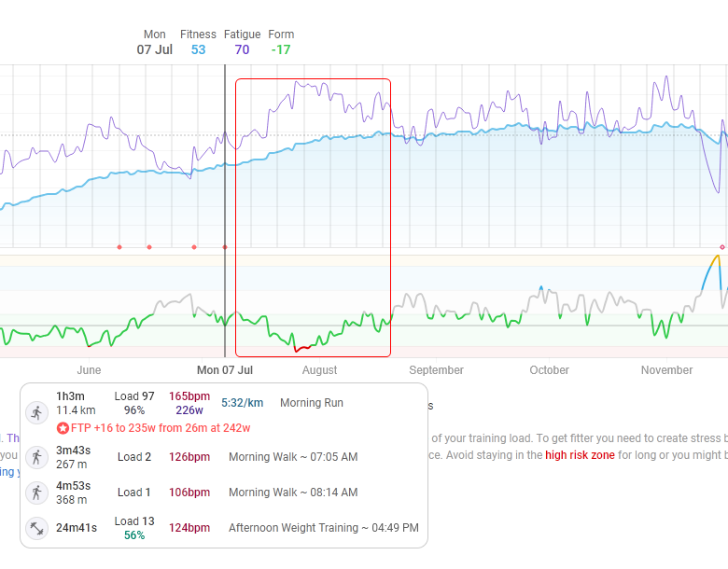Jump to October on the time axis
The image size is (728, 569).
(549, 370)
